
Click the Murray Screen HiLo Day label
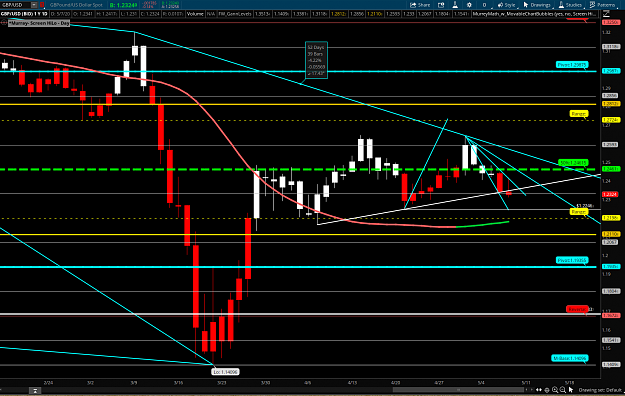(39, 23)
